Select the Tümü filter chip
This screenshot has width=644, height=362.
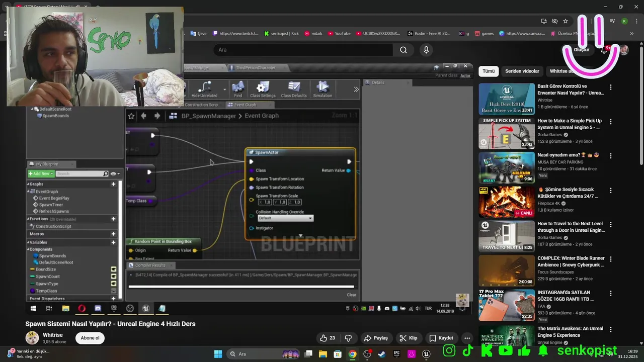(489, 71)
